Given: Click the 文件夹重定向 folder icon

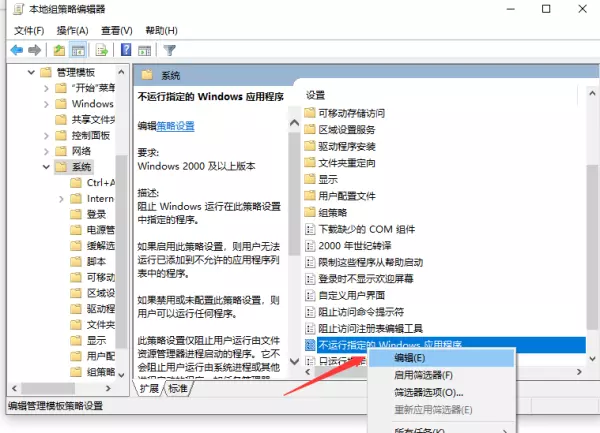Looking at the screenshot, I should point(310,163).
